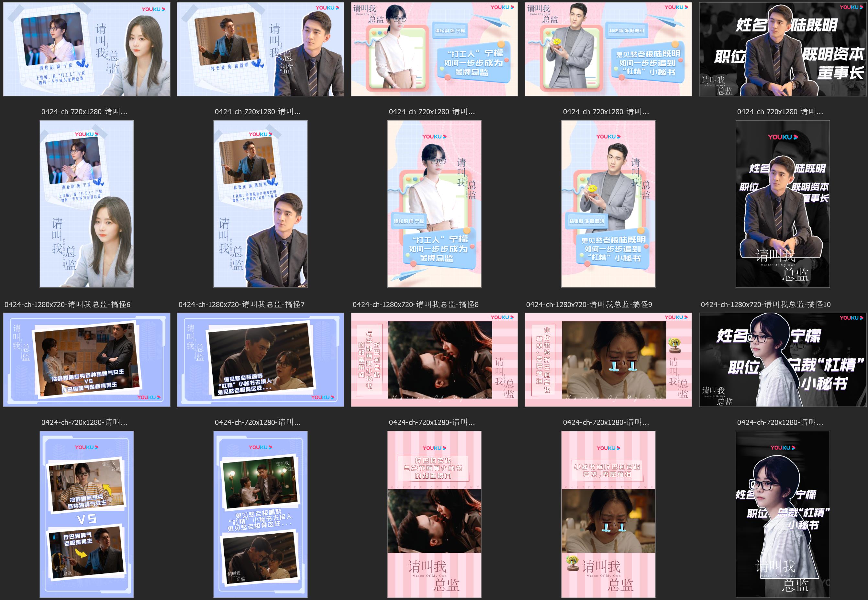Open portrait pink-striped kiss scene thumbnail
868x600 pixels.
tap(435, 515)
